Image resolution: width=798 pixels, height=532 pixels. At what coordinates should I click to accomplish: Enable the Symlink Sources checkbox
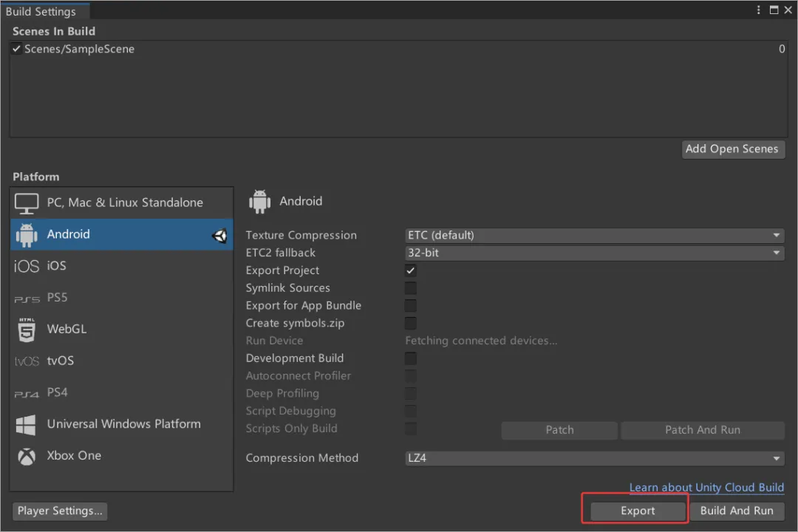click(x=411, y=288)
